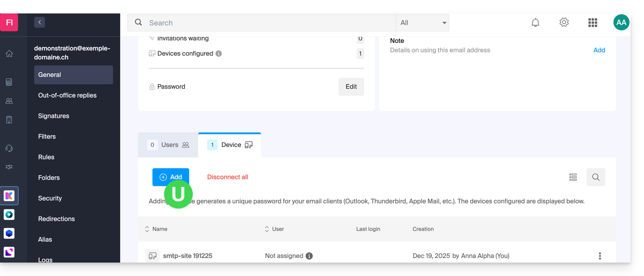Show info about Devices configured

219,54
